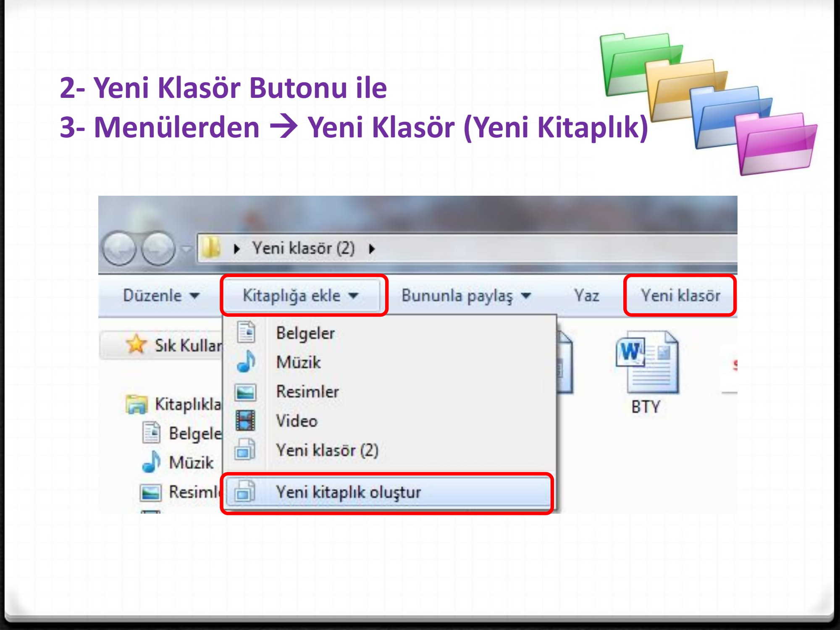840x630 pixels.
Task: Click the breadcrumb arrow after Yeni klasör (2)
Action: pyautogui.click(x=371, y=248)
